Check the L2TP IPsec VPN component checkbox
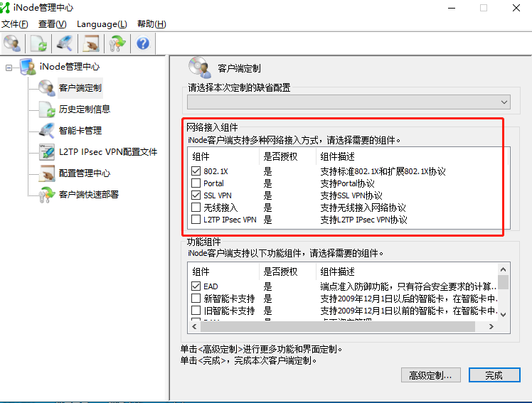The height and width of the screenshot is (403, 532). coord(196,220)
